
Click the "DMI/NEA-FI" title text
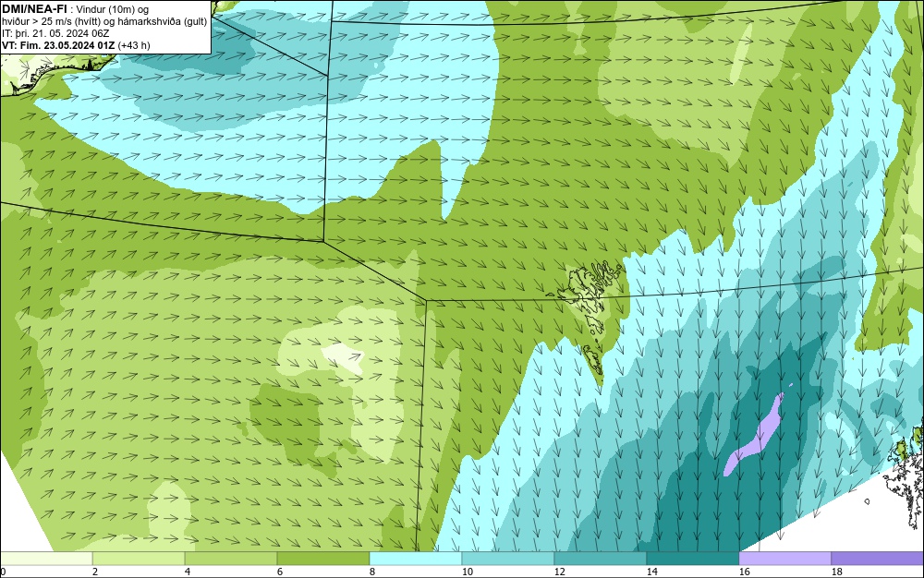pos(33,9)
